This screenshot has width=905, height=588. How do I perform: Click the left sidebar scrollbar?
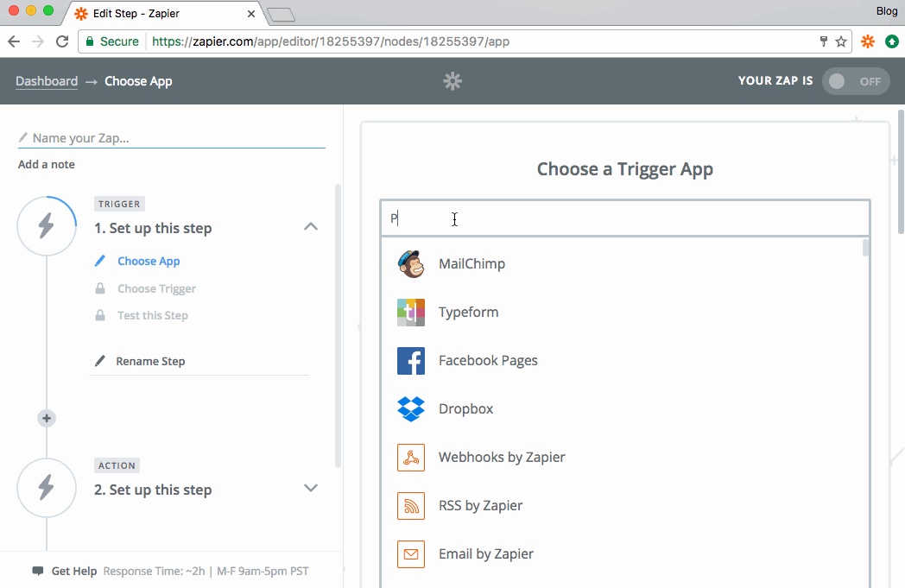tap(339, 326)
